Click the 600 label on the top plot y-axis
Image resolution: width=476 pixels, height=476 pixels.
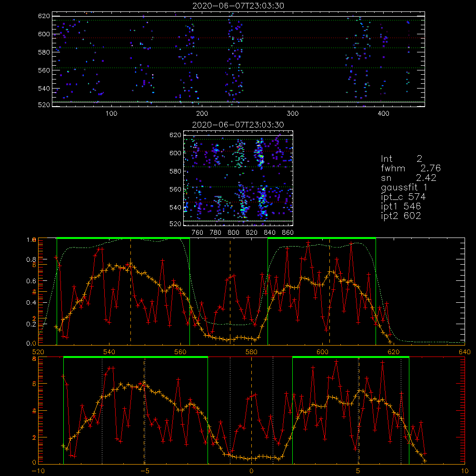(44, 34)
